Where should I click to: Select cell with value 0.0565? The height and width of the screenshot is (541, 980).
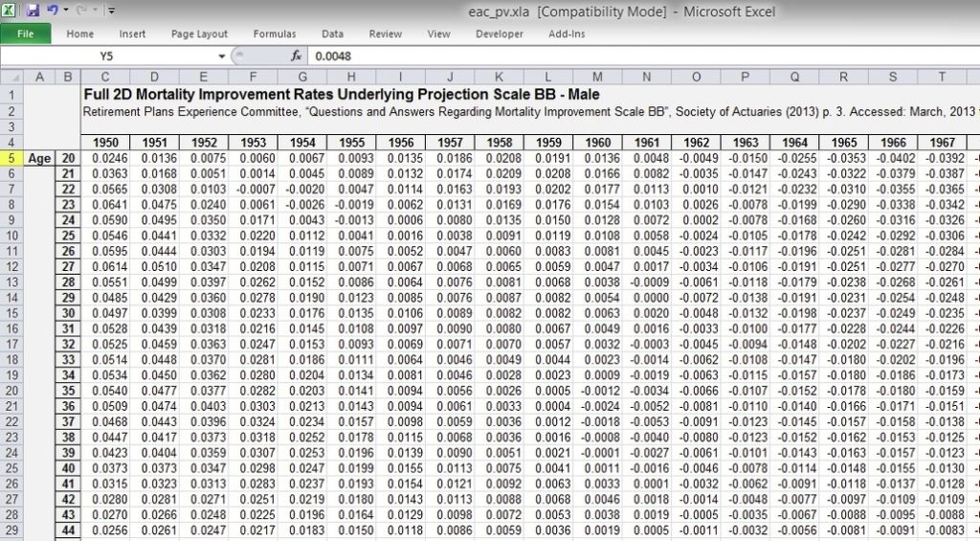click(105, 189)
